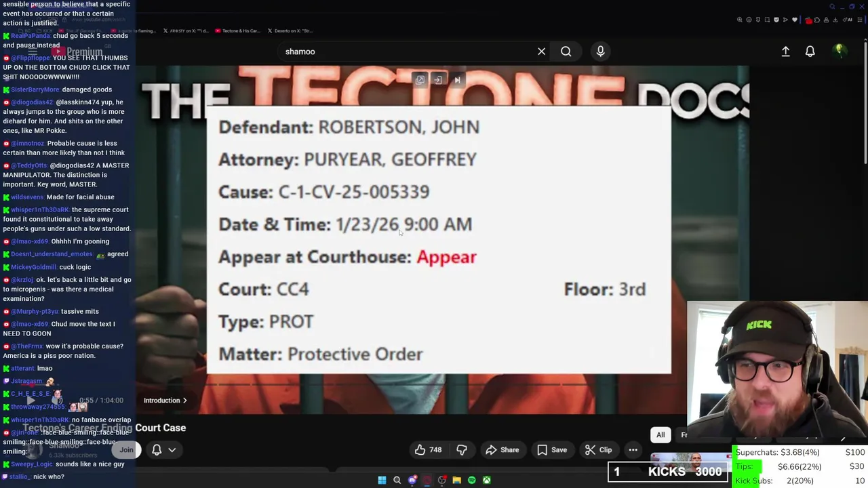Open more actions three-dot menu

(633, 449)
